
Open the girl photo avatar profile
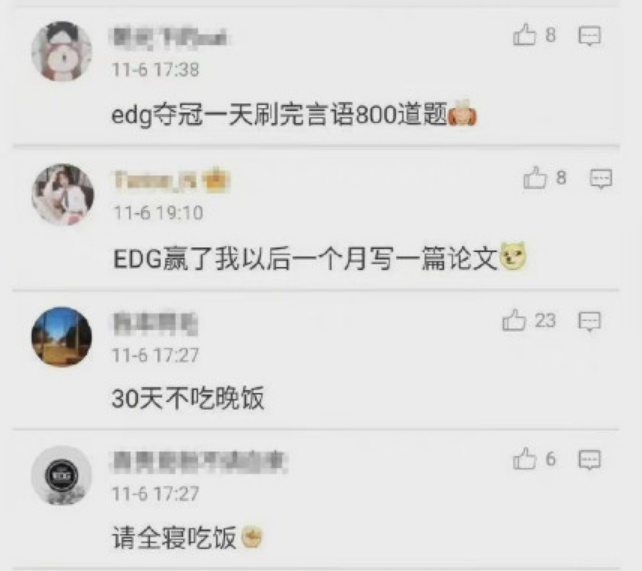[x=63, y=194]
